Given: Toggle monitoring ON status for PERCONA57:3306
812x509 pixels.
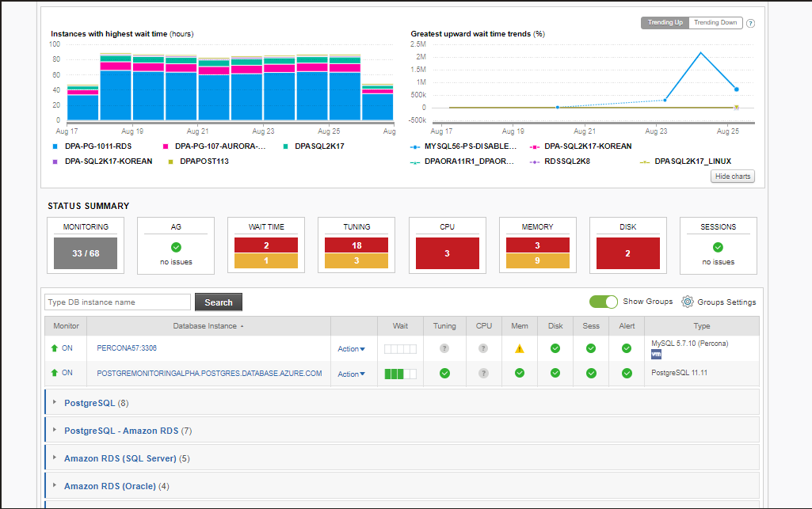Looking at the screenshot, I should pyautogui.click(x=66, y=348).
